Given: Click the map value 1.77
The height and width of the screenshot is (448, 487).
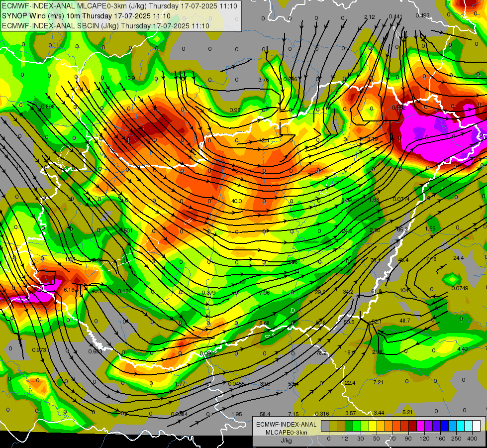Looking at the screenshot, I should [180, 384].
